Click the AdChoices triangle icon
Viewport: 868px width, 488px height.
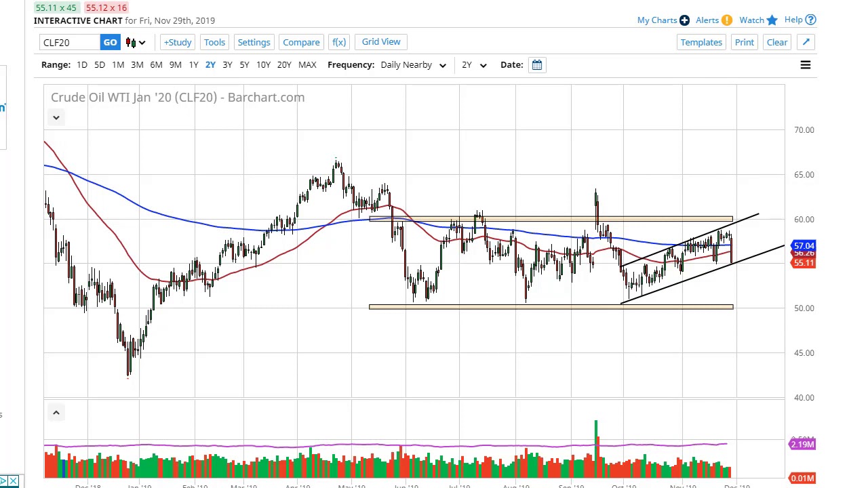(4, 481)
